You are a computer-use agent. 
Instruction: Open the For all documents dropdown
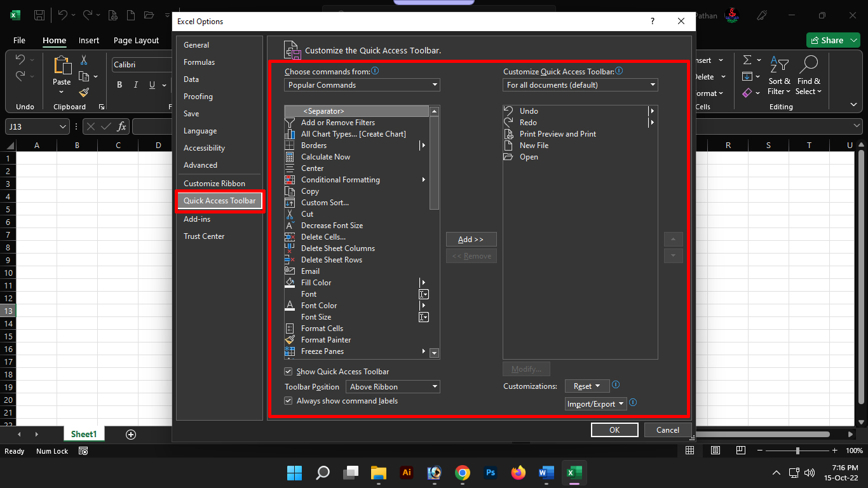[x=581, y=85]
